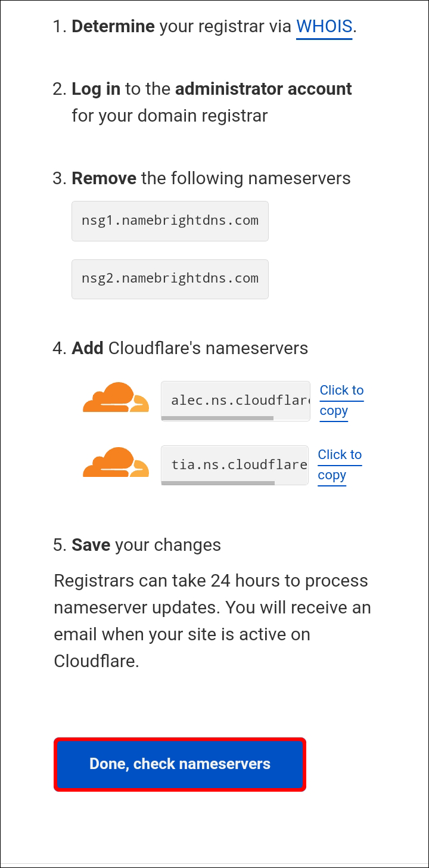Click the Cloudflare logo beside tia nameserver
Image resolution: width=429 pixels, height=868 pixels.
click(x=116, y=462)
